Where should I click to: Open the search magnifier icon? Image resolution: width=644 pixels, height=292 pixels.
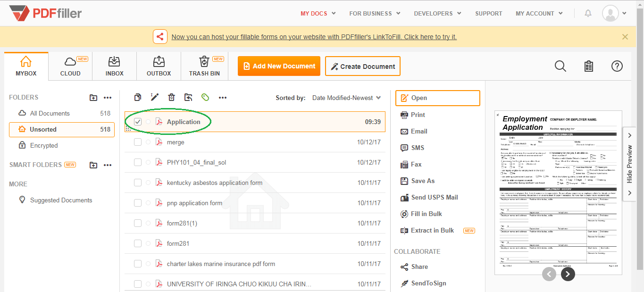[560, 66]
